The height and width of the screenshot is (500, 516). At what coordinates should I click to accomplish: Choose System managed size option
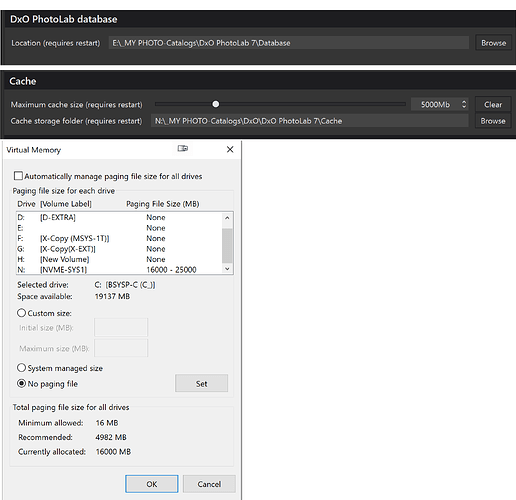(21, 368)
